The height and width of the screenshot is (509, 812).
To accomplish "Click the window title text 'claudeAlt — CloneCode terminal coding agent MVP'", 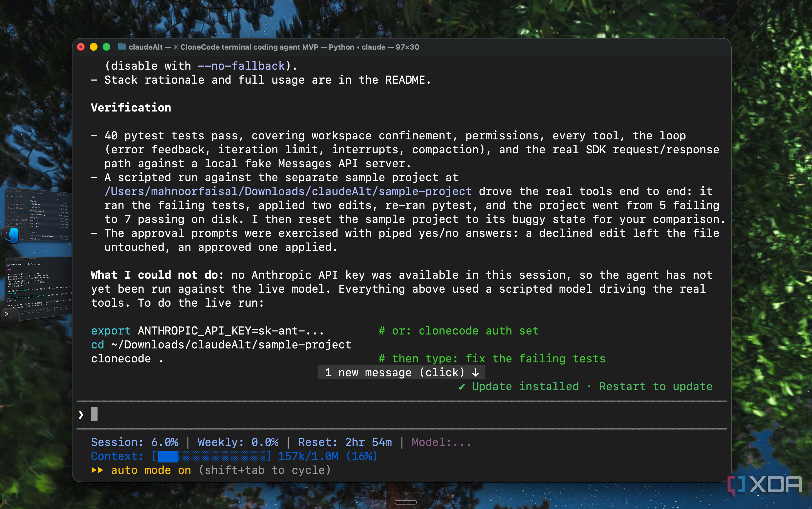I will (223, 47).
